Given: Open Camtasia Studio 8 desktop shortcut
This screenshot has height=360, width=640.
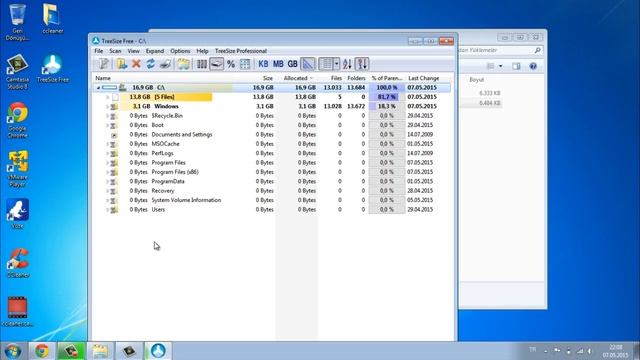Looking at the screenshot, I should [18, 72].
